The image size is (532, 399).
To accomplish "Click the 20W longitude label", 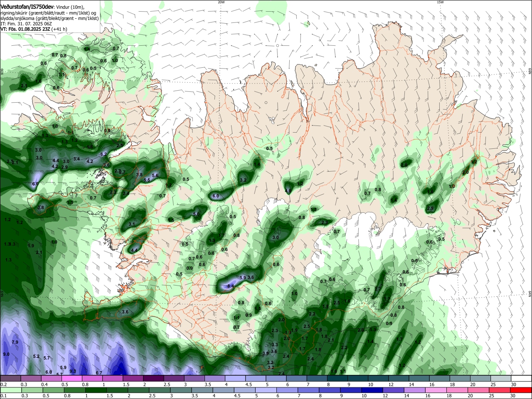I will pos(221,2).
